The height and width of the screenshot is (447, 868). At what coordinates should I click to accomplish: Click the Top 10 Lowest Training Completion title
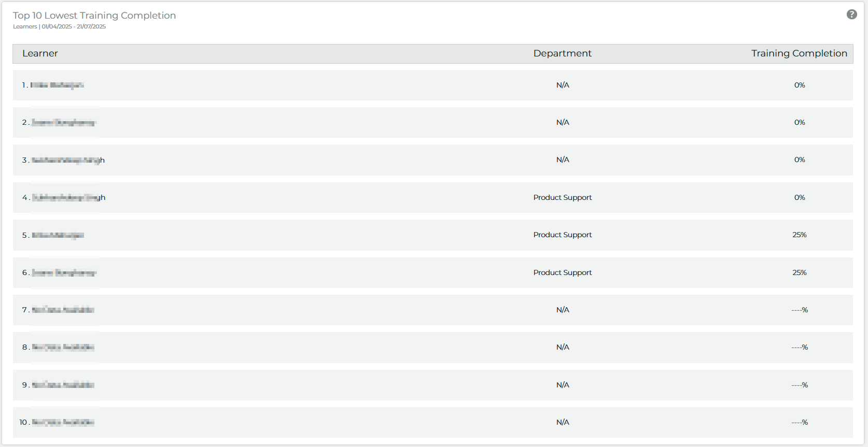click(94, 16)
